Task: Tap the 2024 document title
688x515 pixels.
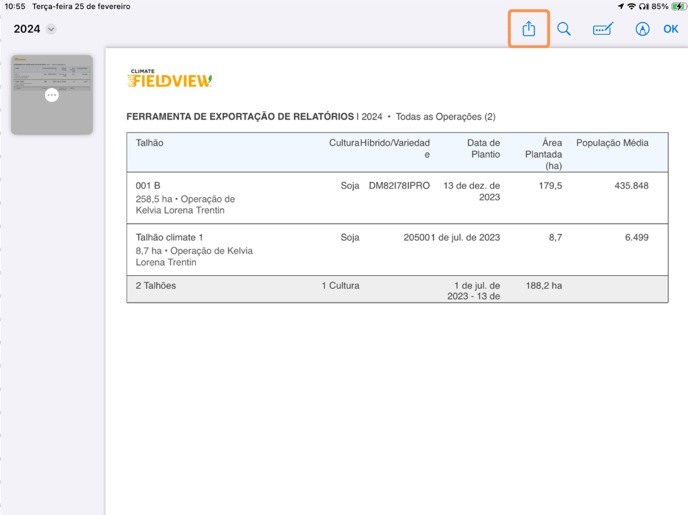Action: click(x=27, y=29)
